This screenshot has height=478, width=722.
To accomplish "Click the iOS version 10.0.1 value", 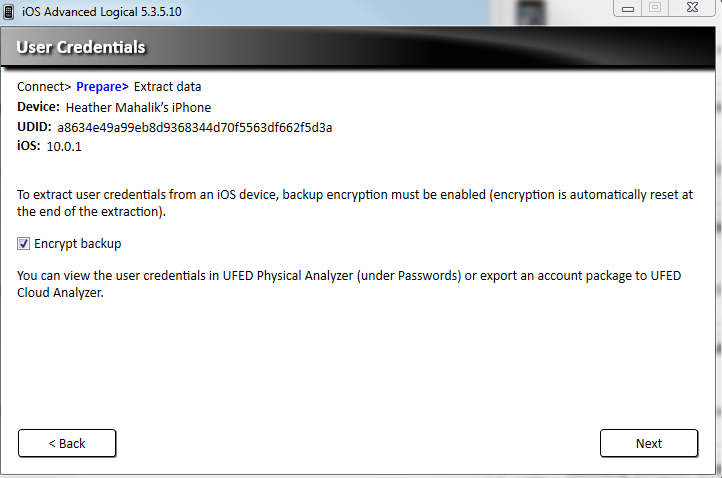I will pos(64,146).
